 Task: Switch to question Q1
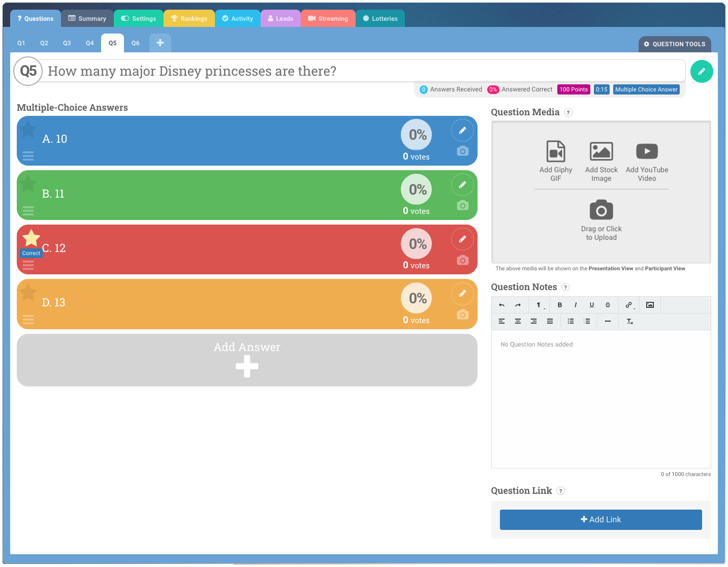point(21,43)
